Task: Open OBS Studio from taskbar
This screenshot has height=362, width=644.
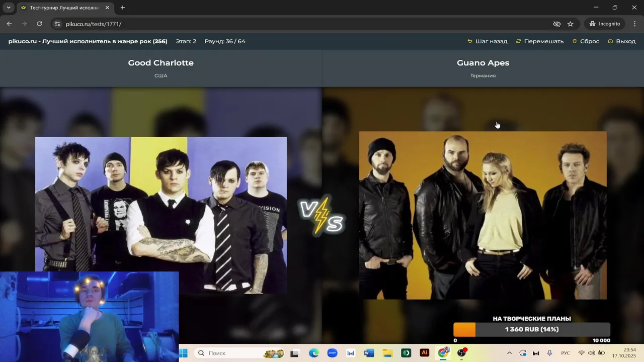Action: [461, 353]
